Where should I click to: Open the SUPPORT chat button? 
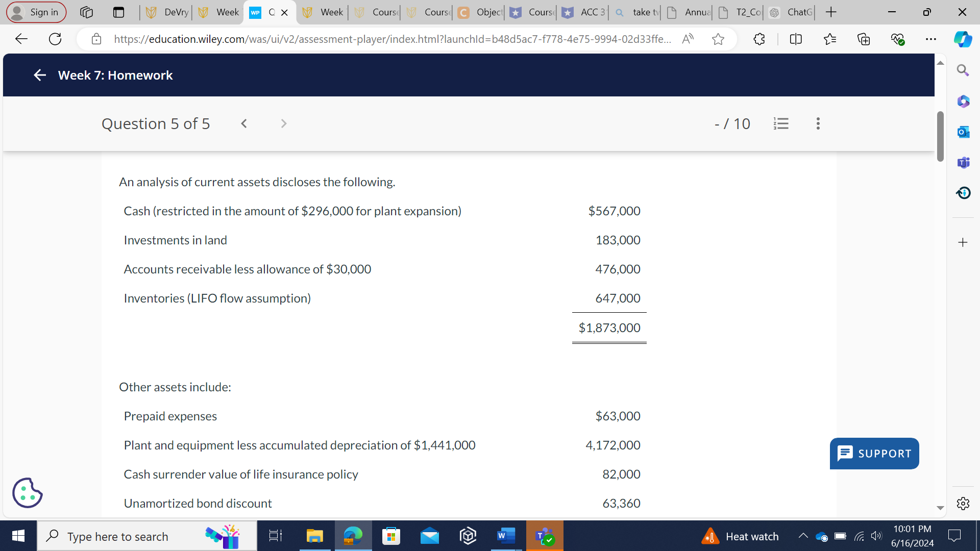[874, 454]
